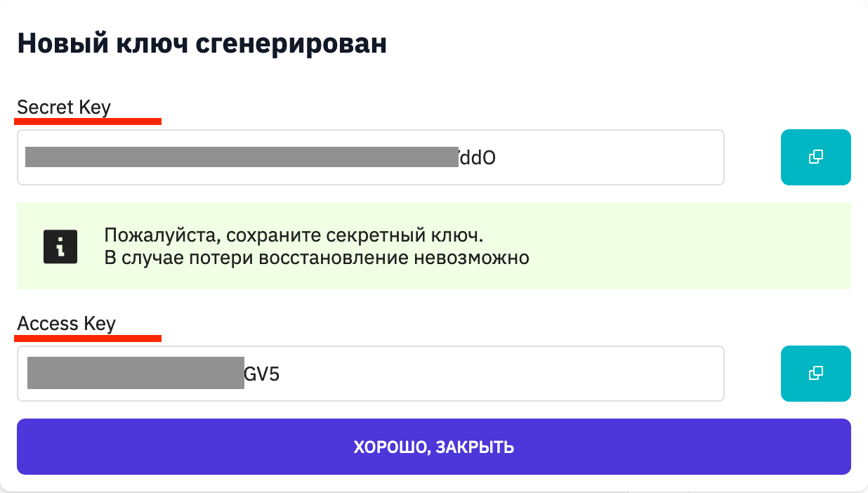Screen dimensions: 868x493
Task: Click gray redaction bar over Access Key
Action: click(x=136, y=373)
